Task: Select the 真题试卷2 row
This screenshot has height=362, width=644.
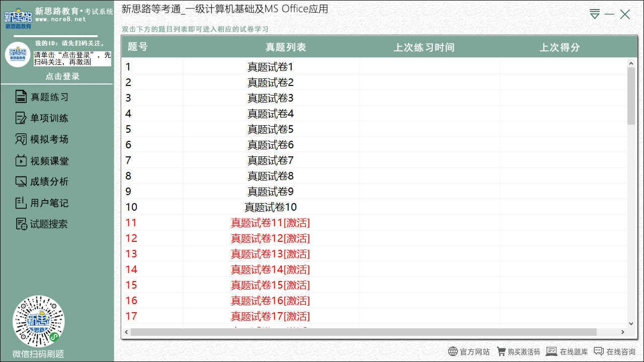Action: [x=375, y=82]
